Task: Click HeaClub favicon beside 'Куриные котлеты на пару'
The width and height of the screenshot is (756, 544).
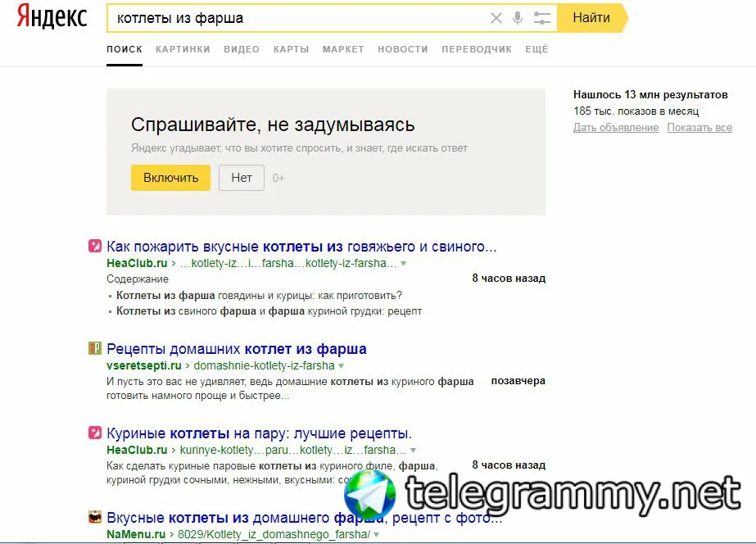Action: coord(95,433)
